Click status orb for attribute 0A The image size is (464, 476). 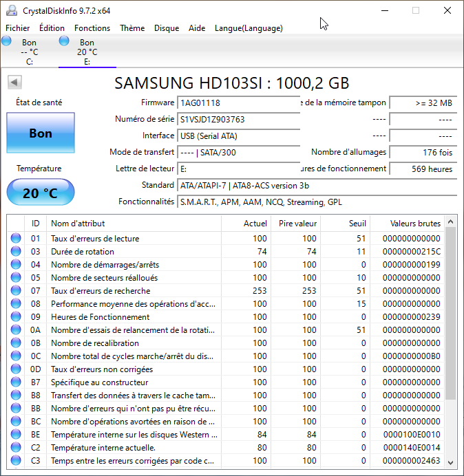(16, 329)
